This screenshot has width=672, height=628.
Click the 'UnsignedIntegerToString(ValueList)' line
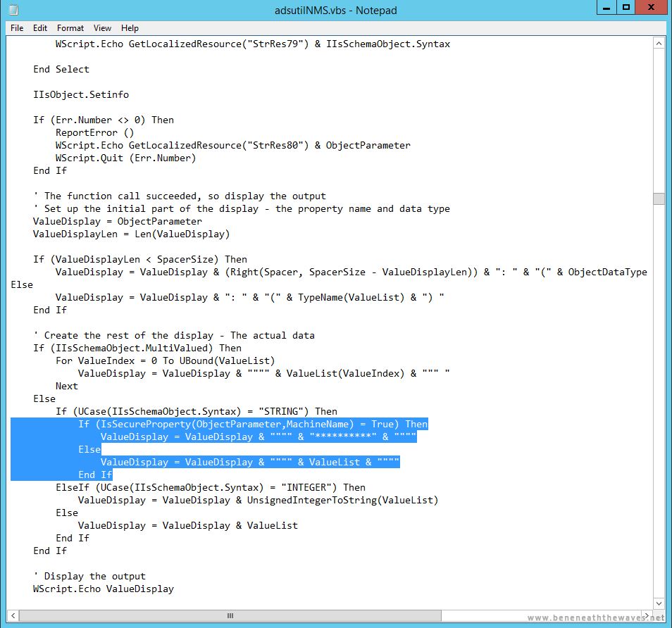[258, 501]
